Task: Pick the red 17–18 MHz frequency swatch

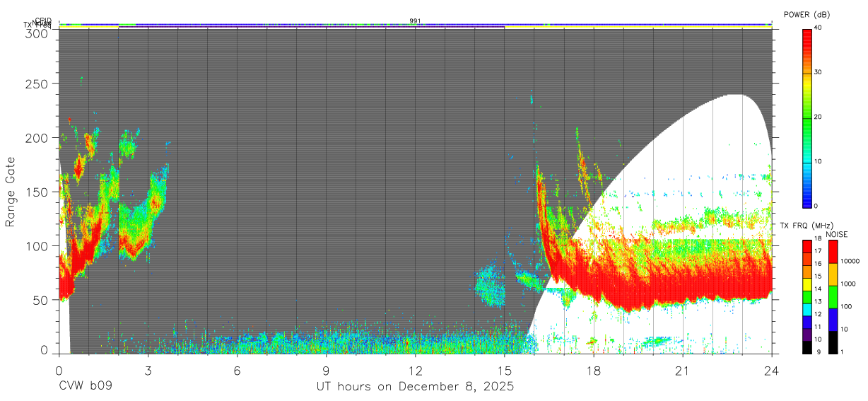Action: [807, 247]
